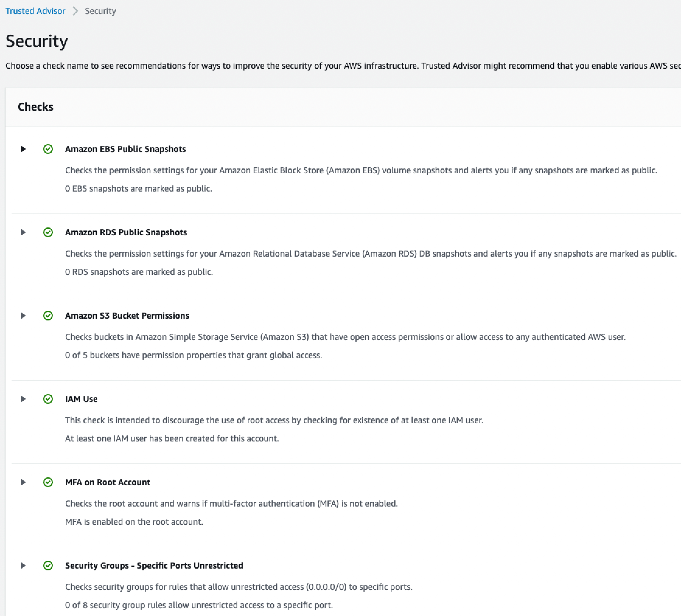Expand the Amazon RDS Public Snapshots row

pos(23,232)
